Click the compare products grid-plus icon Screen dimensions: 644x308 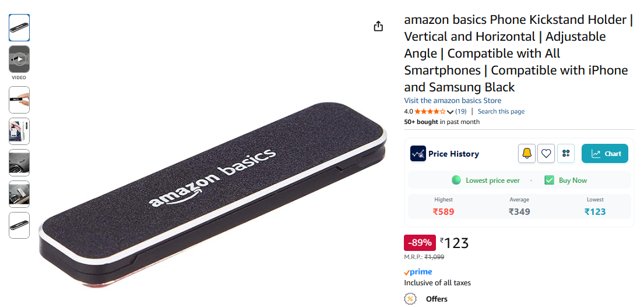tap(565, 153)
